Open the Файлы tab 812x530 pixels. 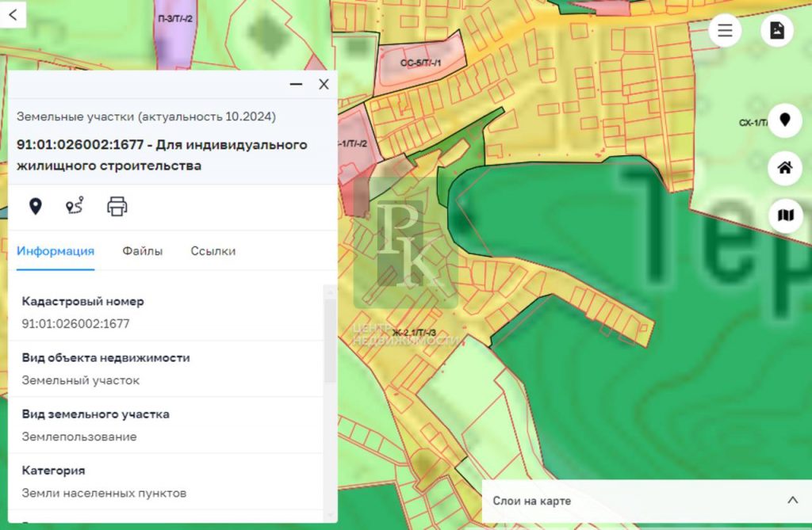[143, 251]
